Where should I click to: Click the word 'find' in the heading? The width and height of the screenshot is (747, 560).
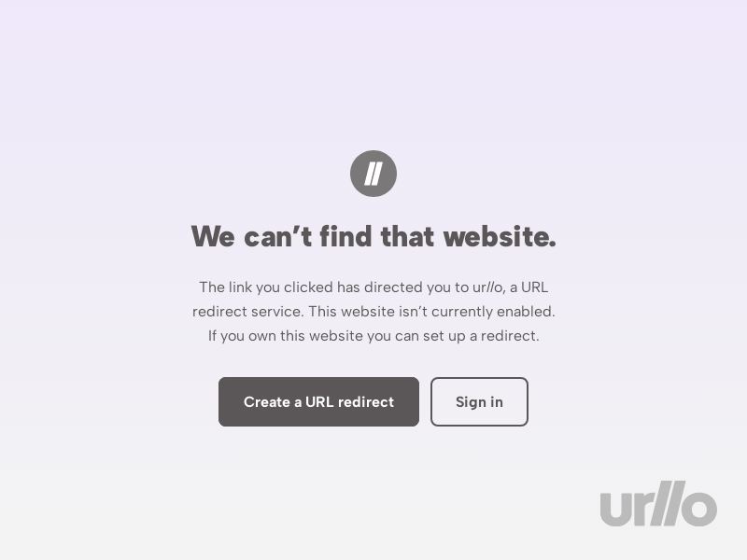coord(345,236)
